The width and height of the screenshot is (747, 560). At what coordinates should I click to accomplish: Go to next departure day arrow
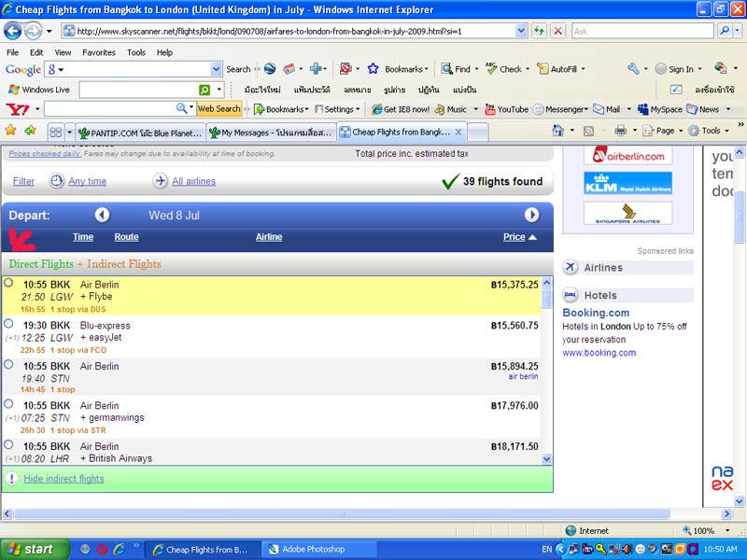[531, 216]
